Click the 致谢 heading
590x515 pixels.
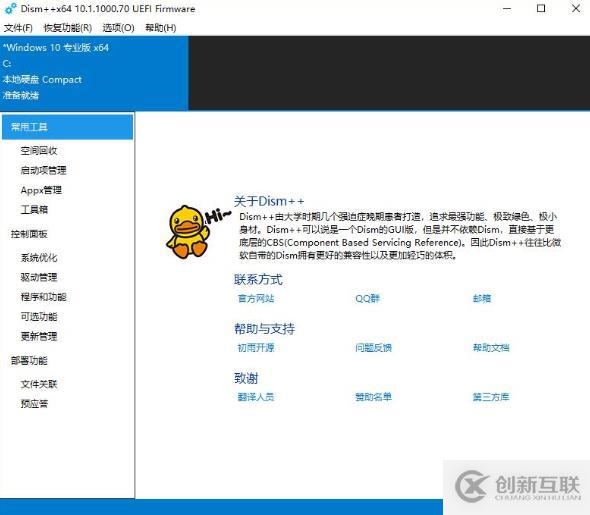[x=246, y=378]
